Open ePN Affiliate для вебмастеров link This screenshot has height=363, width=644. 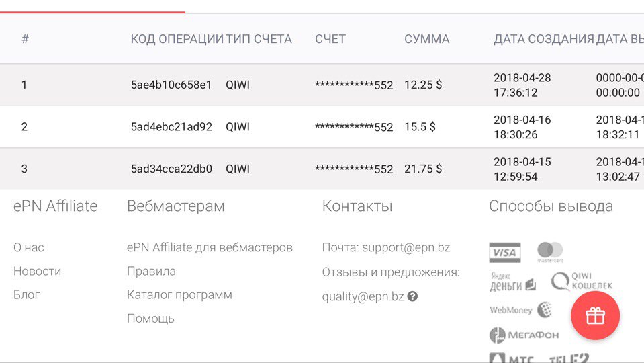(x=210, y=247)
